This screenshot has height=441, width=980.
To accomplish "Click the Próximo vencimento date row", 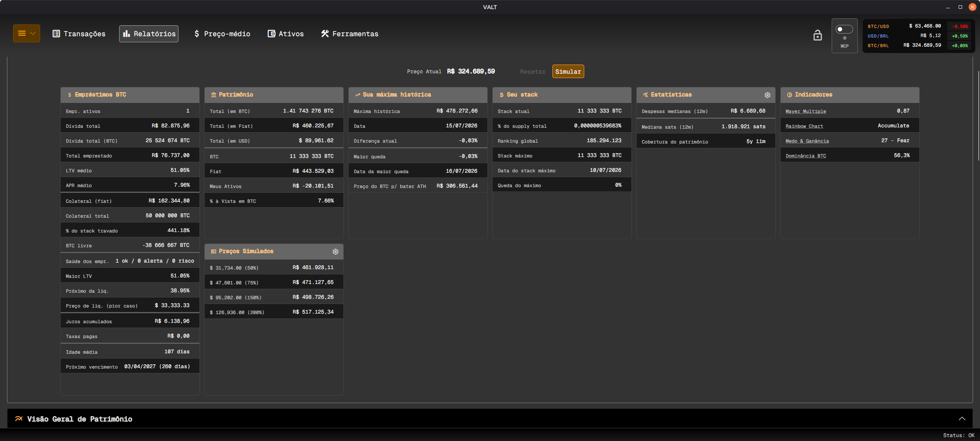I will click(130, 366).
